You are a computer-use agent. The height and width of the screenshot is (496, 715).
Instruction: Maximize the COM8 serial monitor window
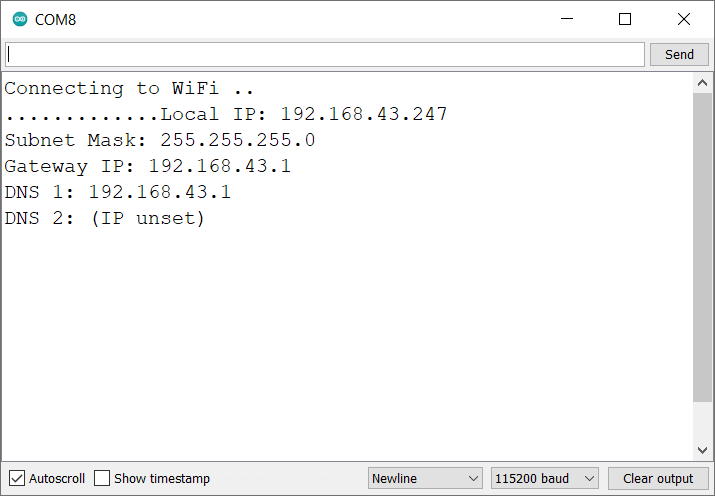pos(625,19)
